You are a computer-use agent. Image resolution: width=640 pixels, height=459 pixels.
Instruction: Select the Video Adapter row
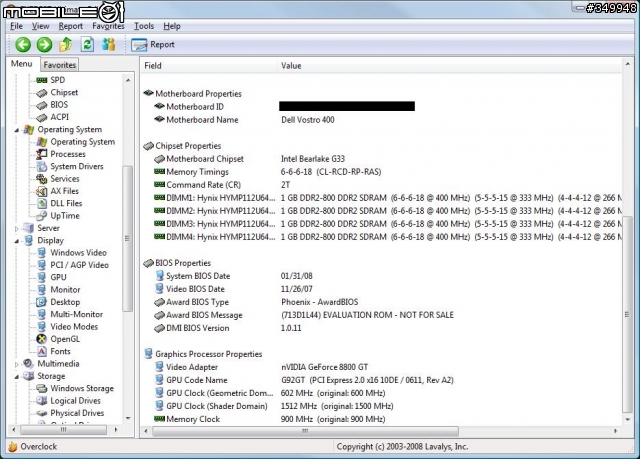click(x=380, y=367)
